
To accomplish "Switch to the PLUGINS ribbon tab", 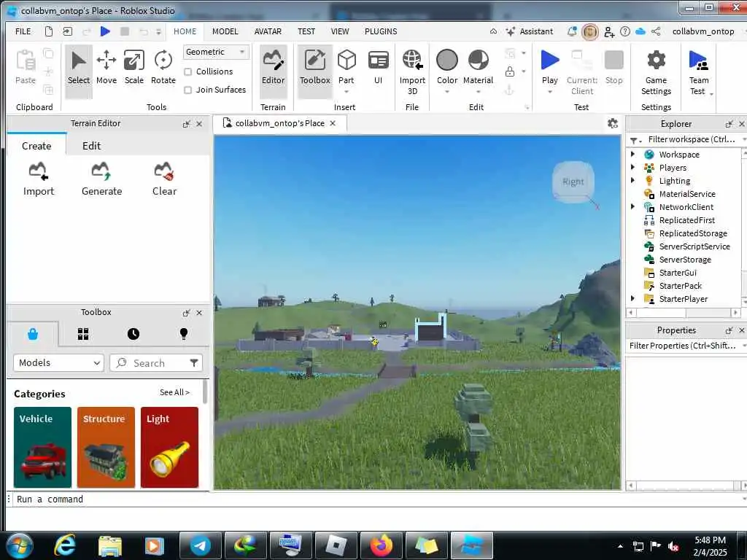I will pos(381,31).
